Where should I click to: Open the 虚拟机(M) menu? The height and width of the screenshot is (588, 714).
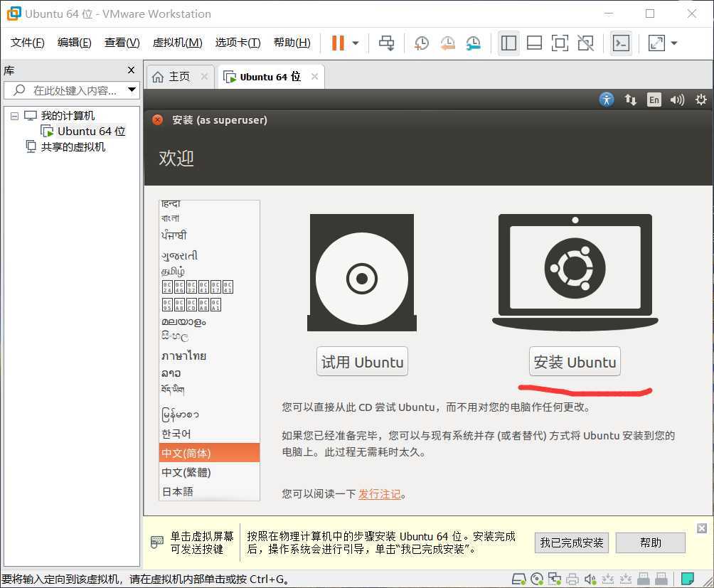[x=177, y=43]
